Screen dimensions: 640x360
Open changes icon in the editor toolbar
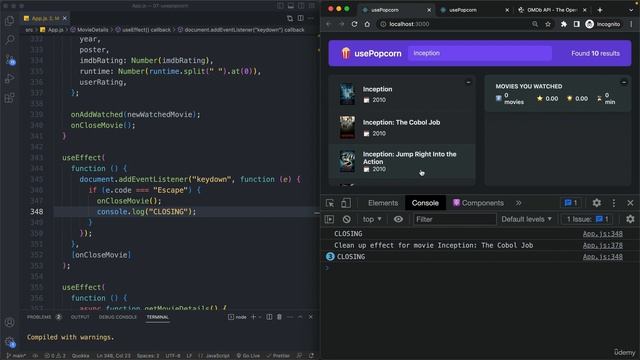290,18
